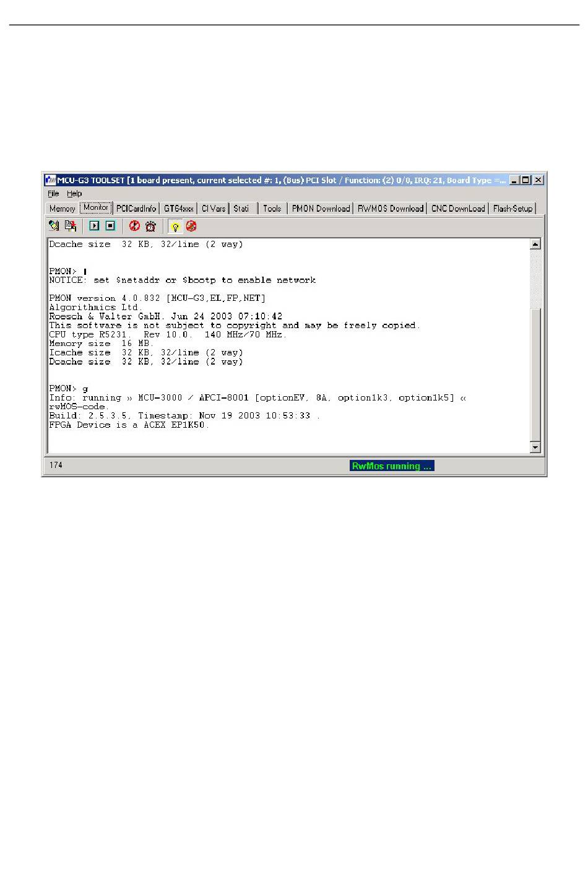Open the Flash-Setup tab

pos(512,209)
